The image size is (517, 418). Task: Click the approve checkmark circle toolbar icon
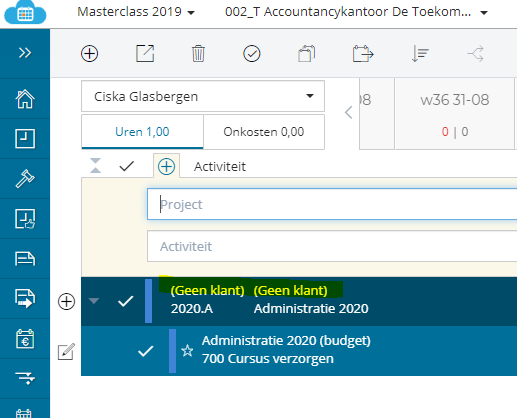point(252,54)
